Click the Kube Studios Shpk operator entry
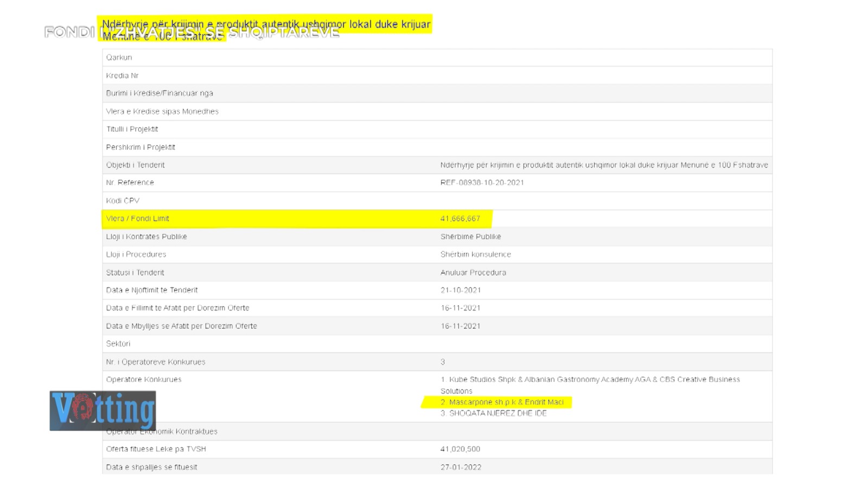868x488 pixels. coord(590,385)
